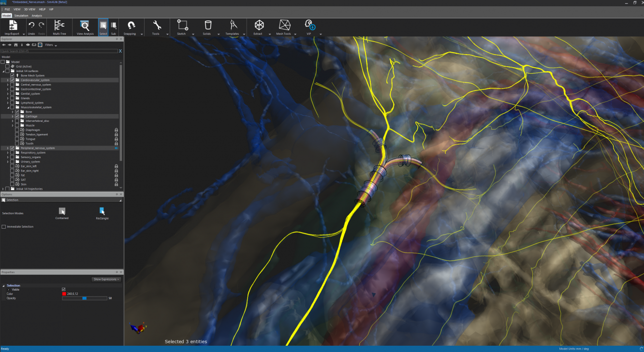644x352 pixels.
Task: Choose the Contained selection mode
Action: pos(62,212)
